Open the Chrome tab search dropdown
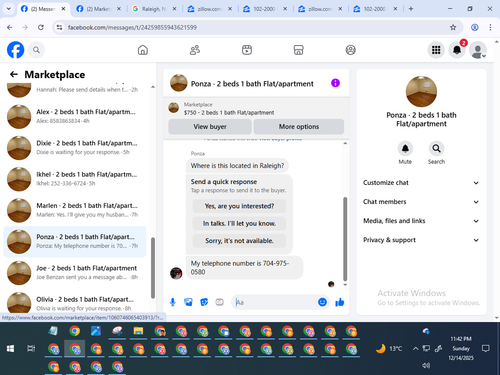The width and height of the screenshot is (500, 375). point(9,9)
